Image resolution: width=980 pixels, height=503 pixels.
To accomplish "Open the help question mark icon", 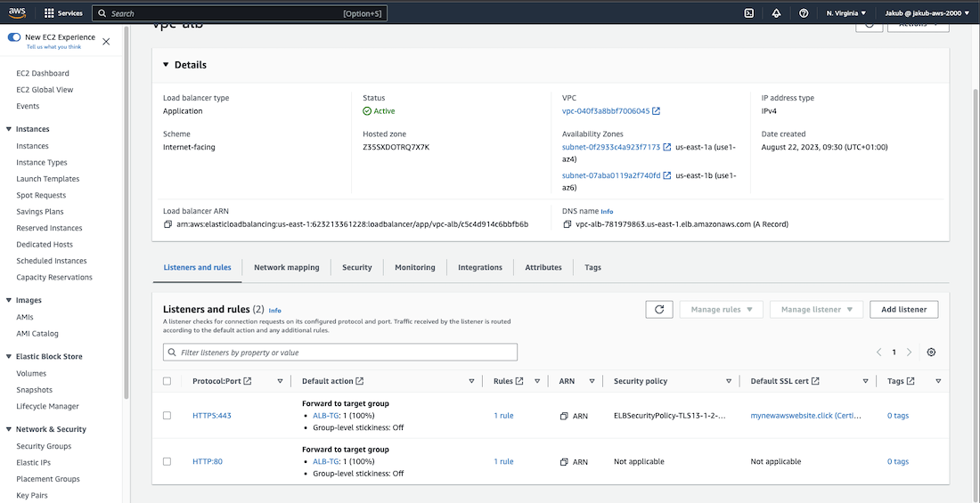I will [x=804, y=13].
